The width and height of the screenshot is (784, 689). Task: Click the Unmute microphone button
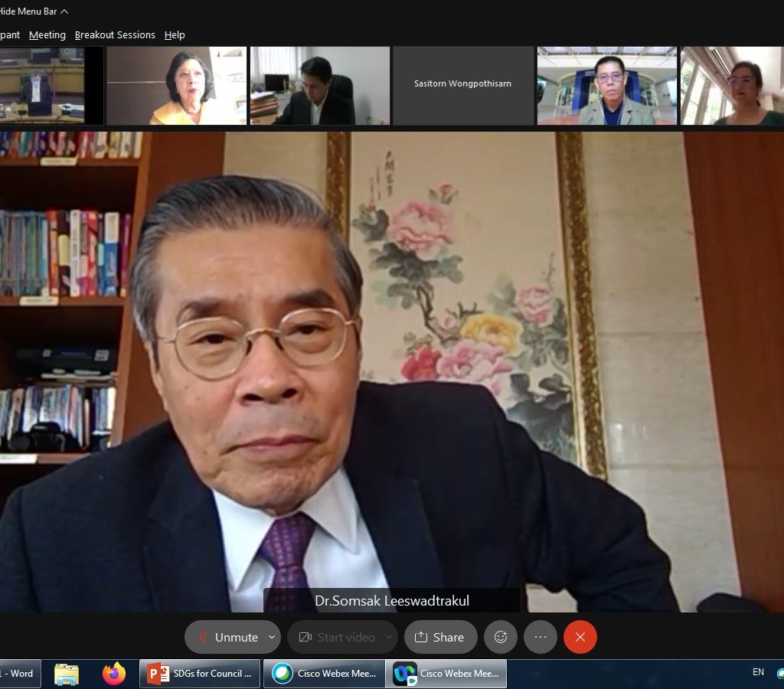[227, 637]
